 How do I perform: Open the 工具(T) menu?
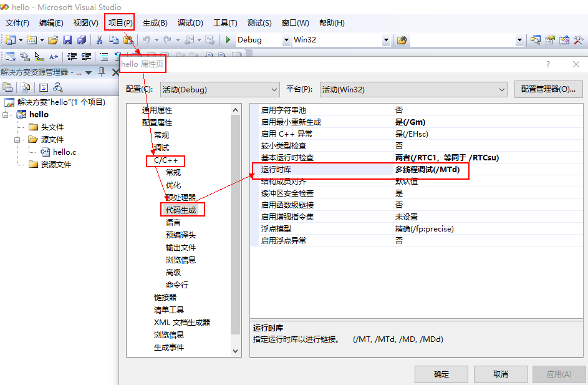coord(225,23)
